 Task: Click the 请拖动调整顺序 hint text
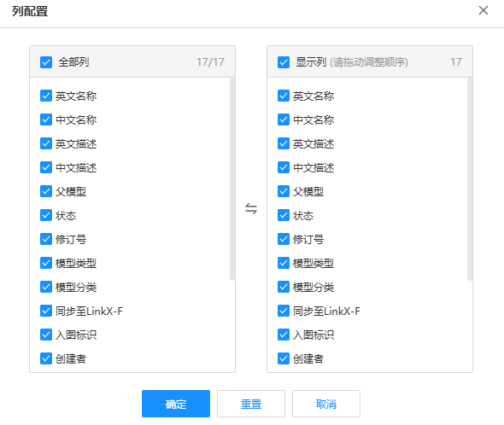pos(369,62)
